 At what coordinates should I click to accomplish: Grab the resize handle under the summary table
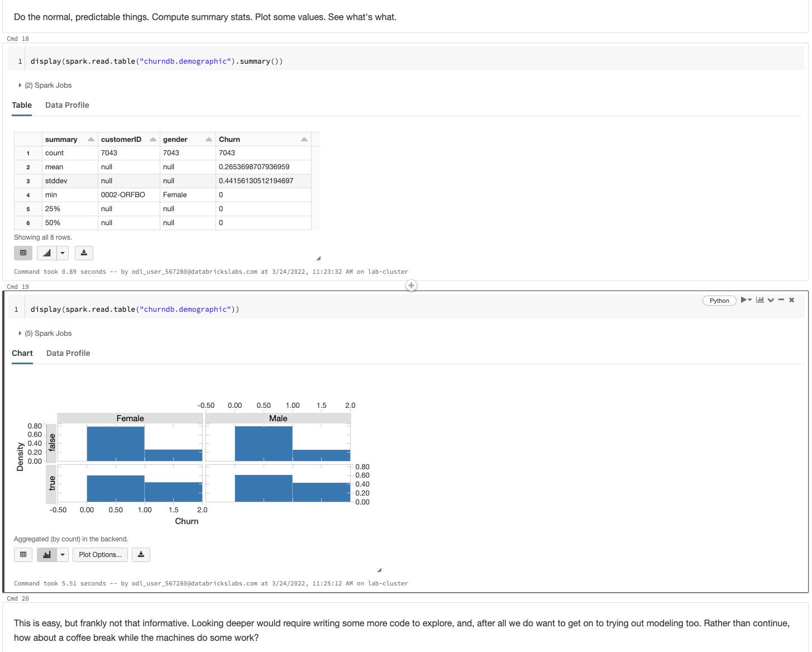pyautogui.click(x=318, y=258)
